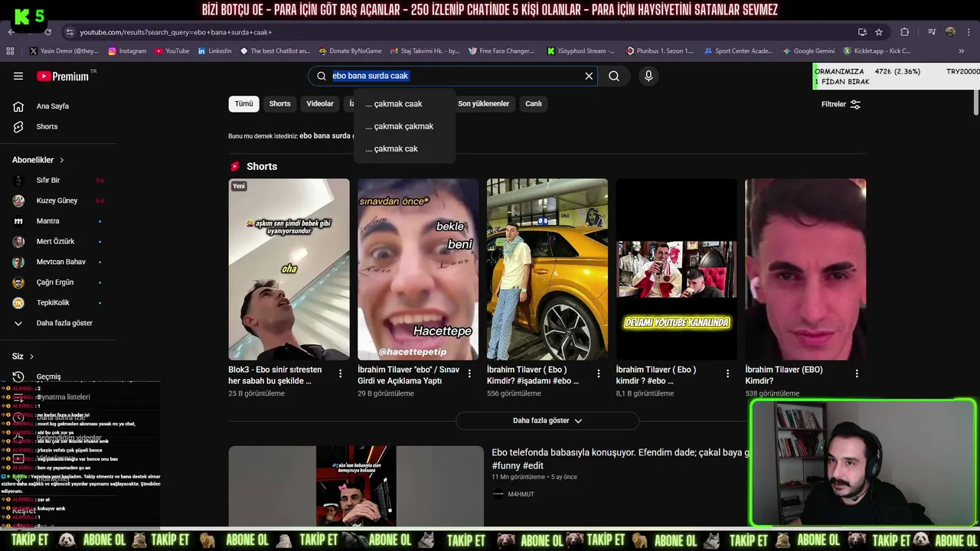Viewport: 980px width, 551px height.
Task: Open the yellow car short thumbnail
Action: point(547,269)
